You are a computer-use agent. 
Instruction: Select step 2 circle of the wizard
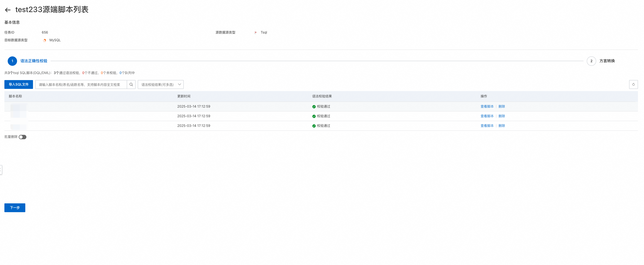(591, 61)
